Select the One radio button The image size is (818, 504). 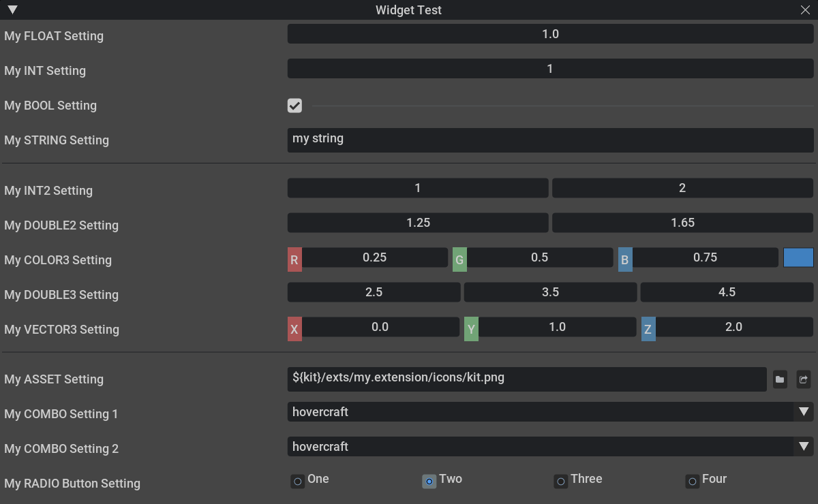pyautogui.click(x=298, y=482)
